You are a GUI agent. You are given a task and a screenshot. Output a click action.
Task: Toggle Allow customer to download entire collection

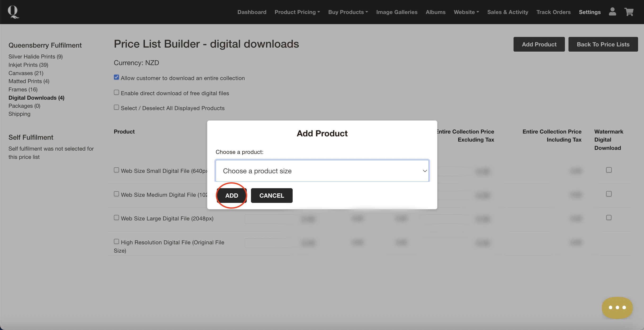coord(116,77)
